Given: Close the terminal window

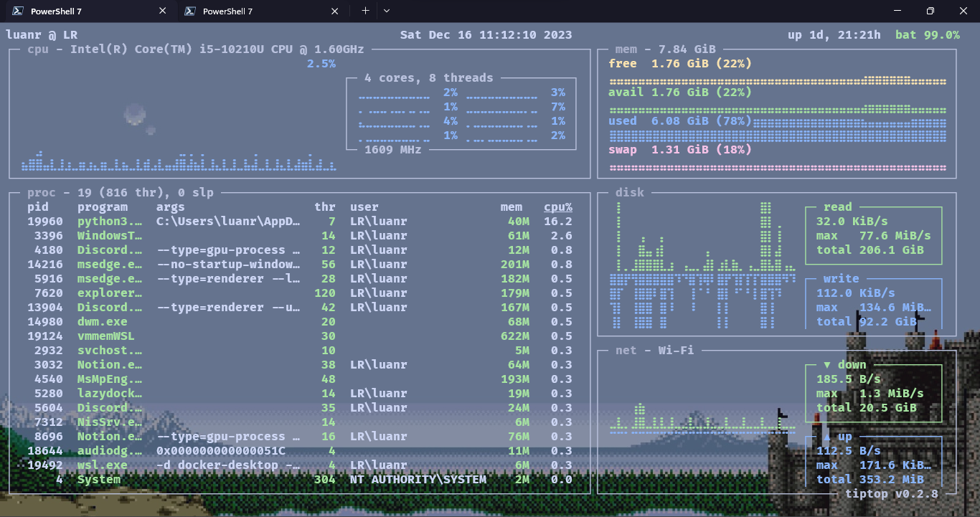Looking at the screenshot, I should pos(963,11).
